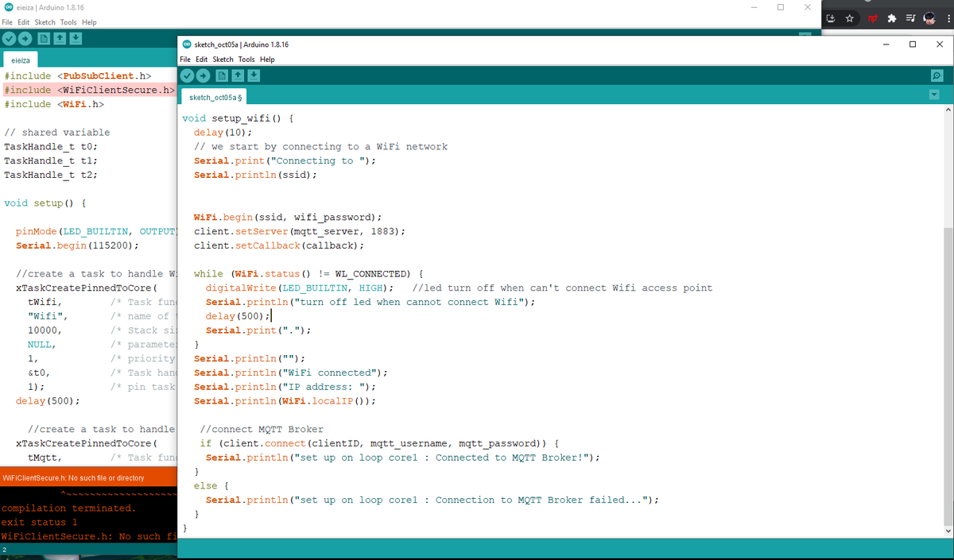Click the 'else {' line

coord(211,485)
